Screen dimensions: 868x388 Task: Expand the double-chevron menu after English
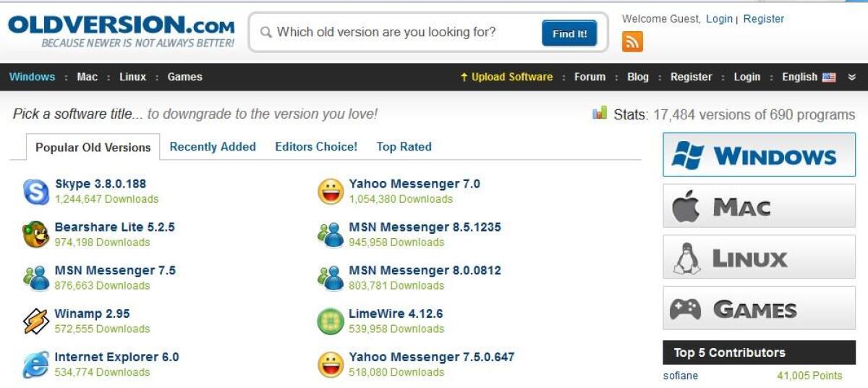pyautogui.click(x=852, y=77)
